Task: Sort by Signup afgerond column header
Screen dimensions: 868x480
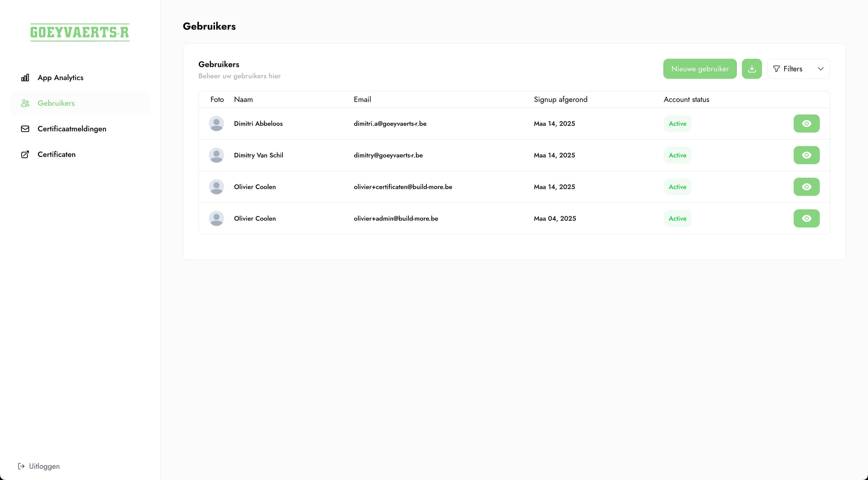Action: [560, 100]
